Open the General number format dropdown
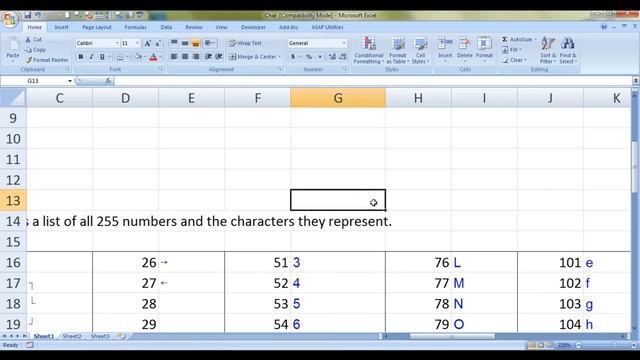640x360 pixels. click(x=344, y=43)
